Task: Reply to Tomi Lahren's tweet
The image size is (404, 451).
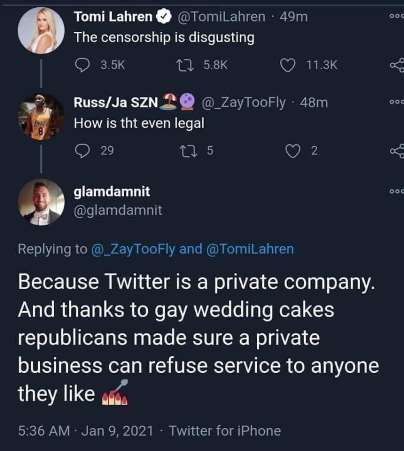Action: (82, 65)
